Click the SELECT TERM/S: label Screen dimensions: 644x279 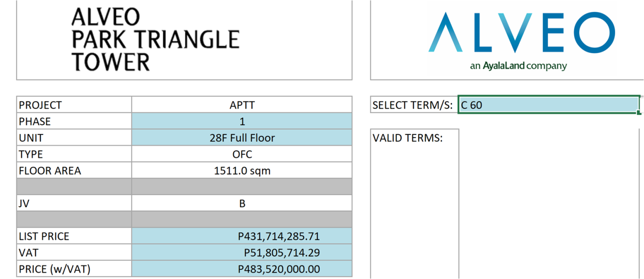[413, 105]
